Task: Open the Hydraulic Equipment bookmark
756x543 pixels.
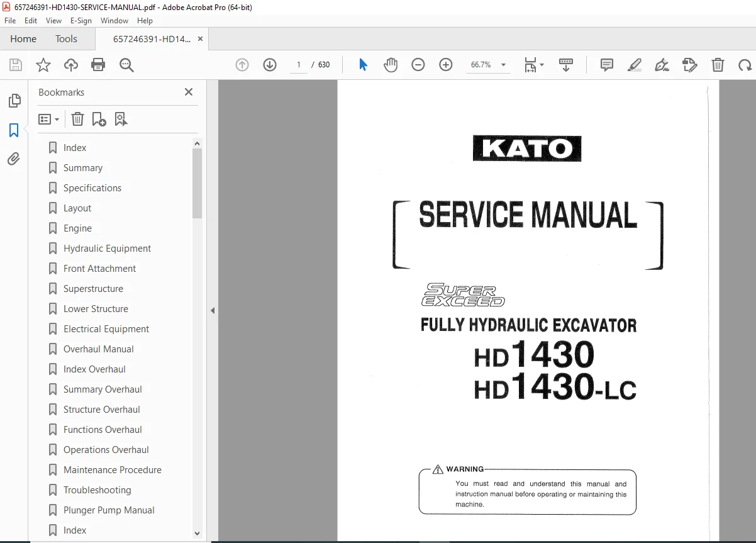Action: click(107, 249)
